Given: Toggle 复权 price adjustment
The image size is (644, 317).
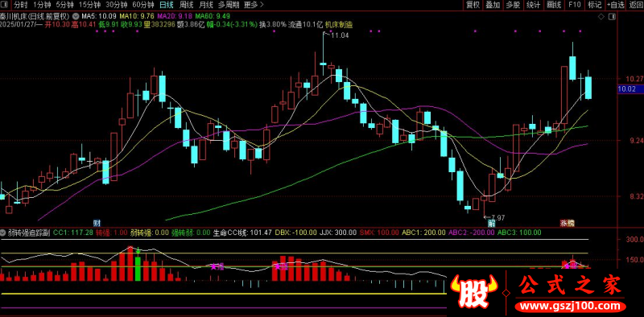Looking at the screenshot, I should 473,5.
